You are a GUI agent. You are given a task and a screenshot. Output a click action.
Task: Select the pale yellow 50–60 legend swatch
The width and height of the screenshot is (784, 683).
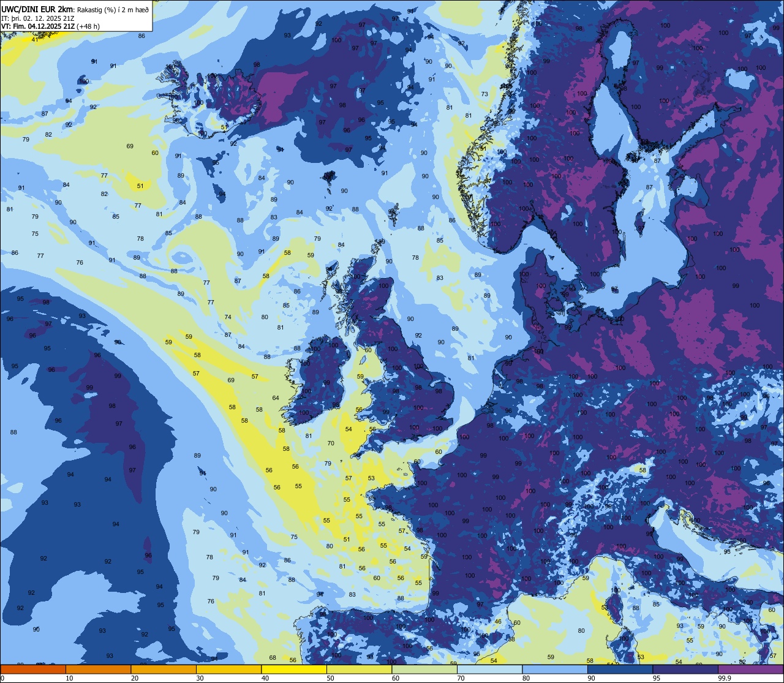(359, 670)
